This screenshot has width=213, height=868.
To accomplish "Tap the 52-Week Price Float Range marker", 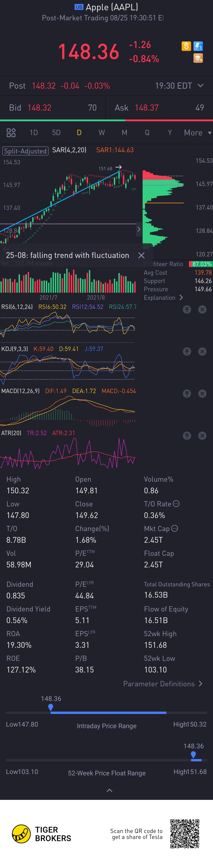I will tap(193, 754).
